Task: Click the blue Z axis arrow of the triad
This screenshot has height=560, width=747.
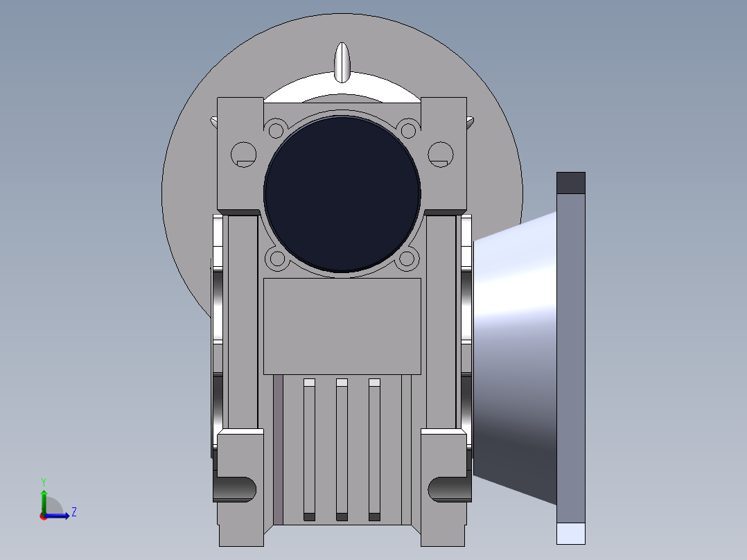Action: [x=61, y=515]
